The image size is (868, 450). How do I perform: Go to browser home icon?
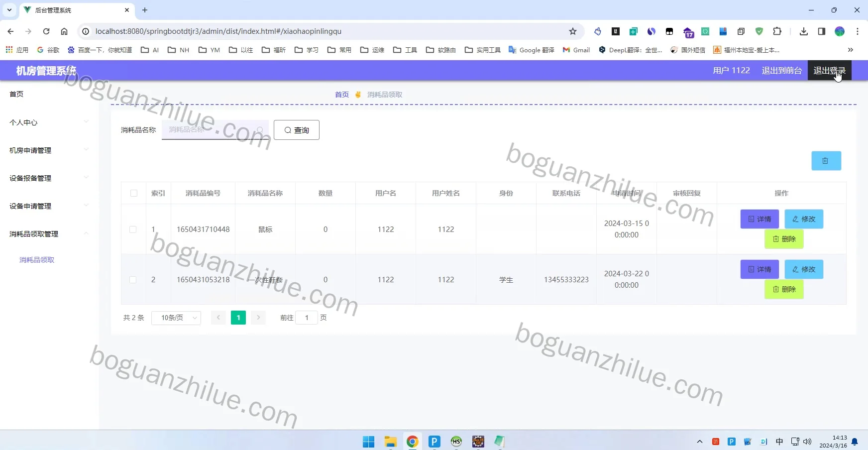pos(64,31)
